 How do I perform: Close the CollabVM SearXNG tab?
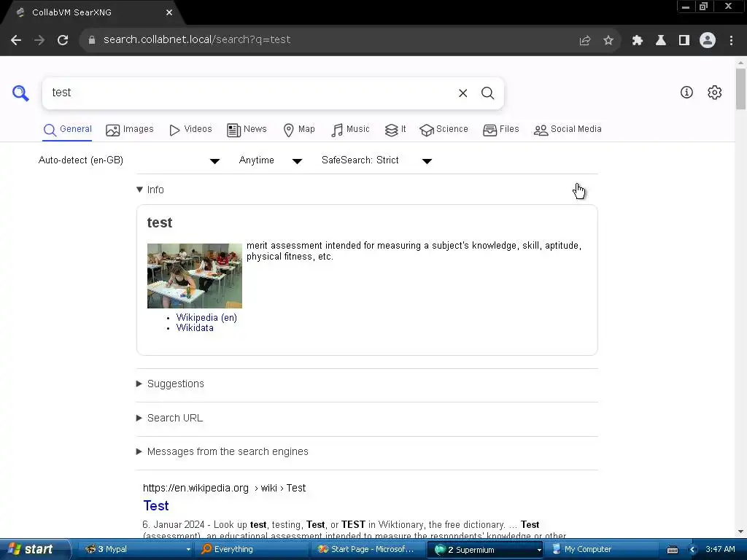[x=169, y=12]
